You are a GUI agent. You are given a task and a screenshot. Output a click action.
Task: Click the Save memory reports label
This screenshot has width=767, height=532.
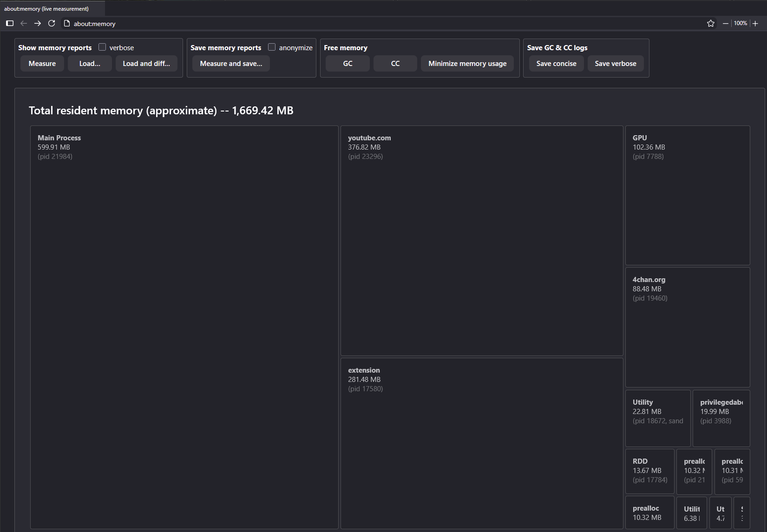(x=226, y=48)
